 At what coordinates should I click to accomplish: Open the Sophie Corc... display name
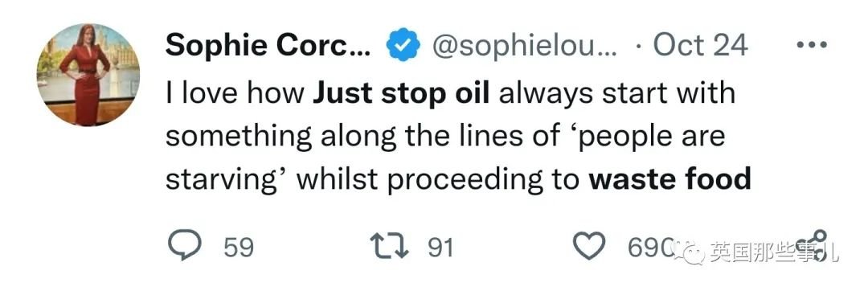[268, 45]
